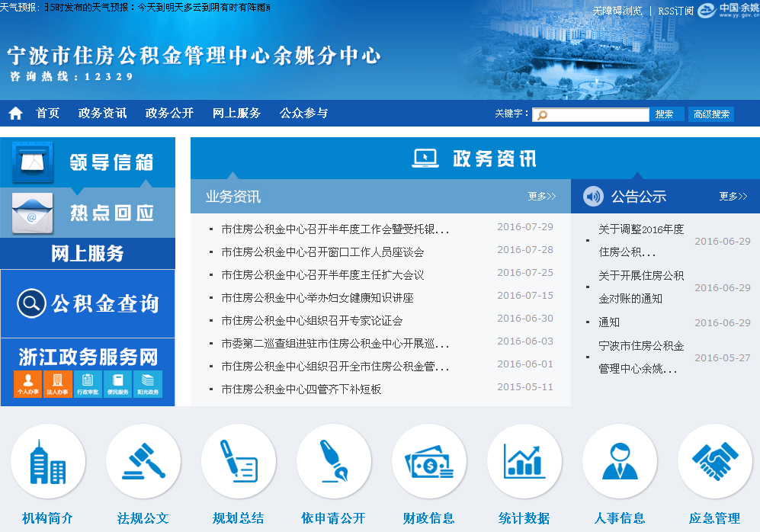Screen dimensions: 760x532
Task: Click the 法规公文 gavel icon
Action: coord(143,461)
